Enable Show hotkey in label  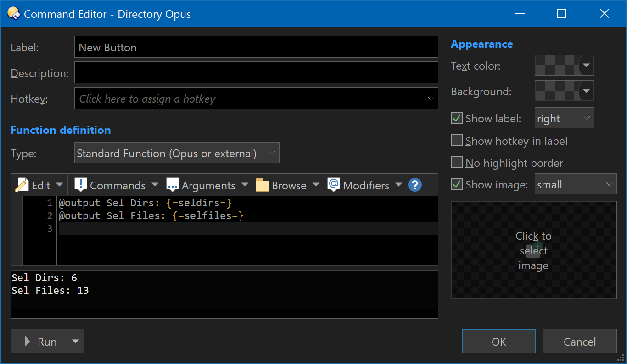tap(457, 141)
